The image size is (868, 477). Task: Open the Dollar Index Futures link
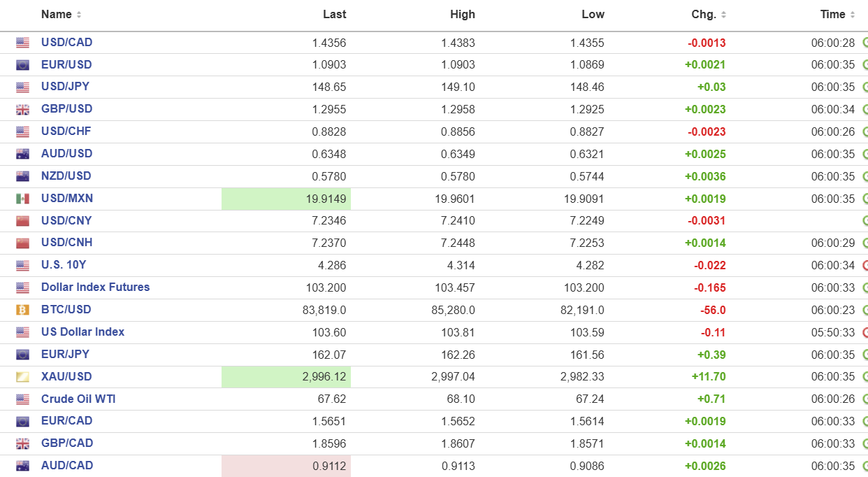click(x=95, y=287)
